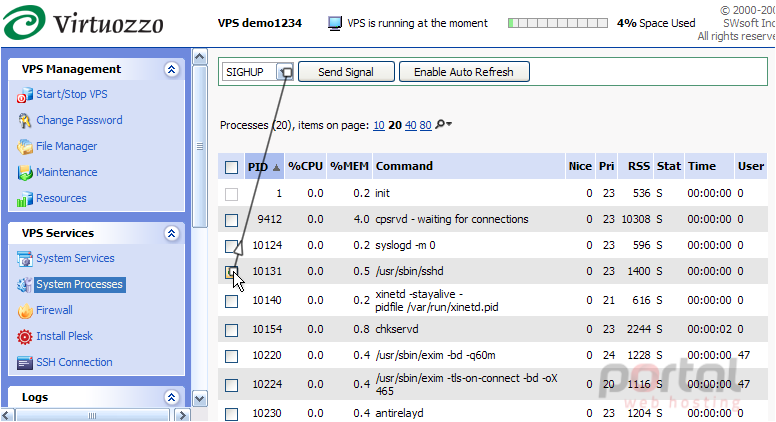
Task: Open the Maintenance link
Action: 67,172
